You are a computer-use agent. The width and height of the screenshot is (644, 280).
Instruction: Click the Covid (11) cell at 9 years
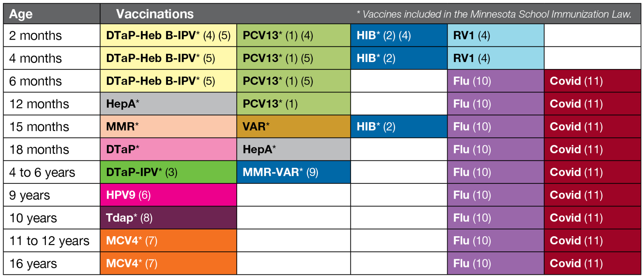[x=592, y=195]
